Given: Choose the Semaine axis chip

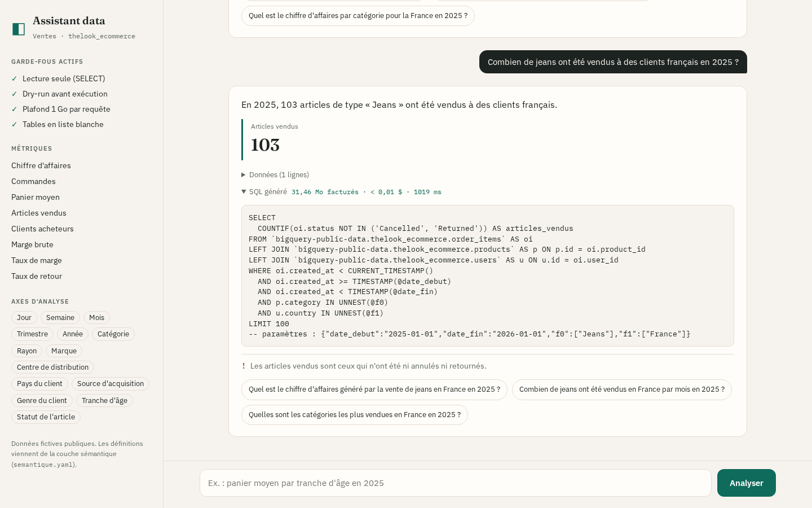Looking at the screenshot, I should 60,318.
